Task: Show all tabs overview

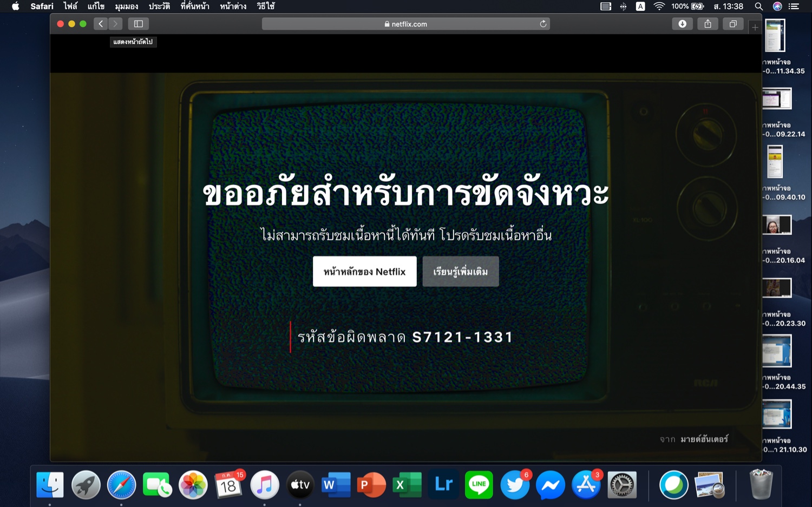Action: [733, 24]
